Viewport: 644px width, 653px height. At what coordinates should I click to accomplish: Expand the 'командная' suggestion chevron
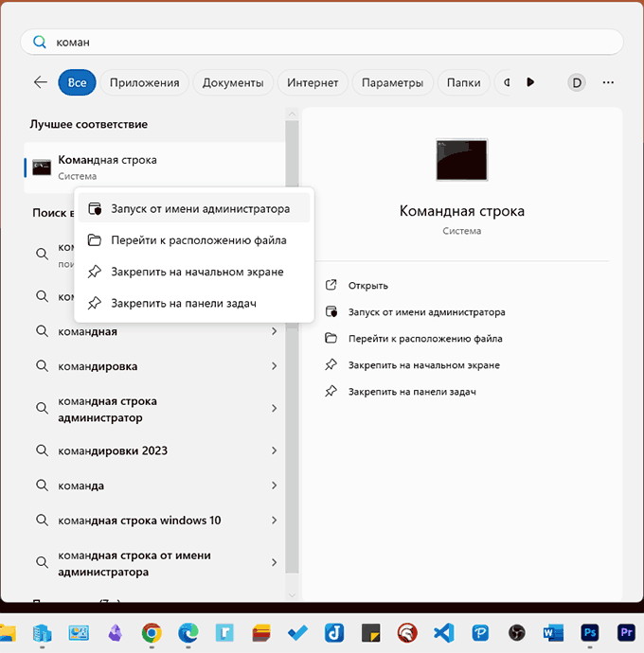(x=274, y=331)
